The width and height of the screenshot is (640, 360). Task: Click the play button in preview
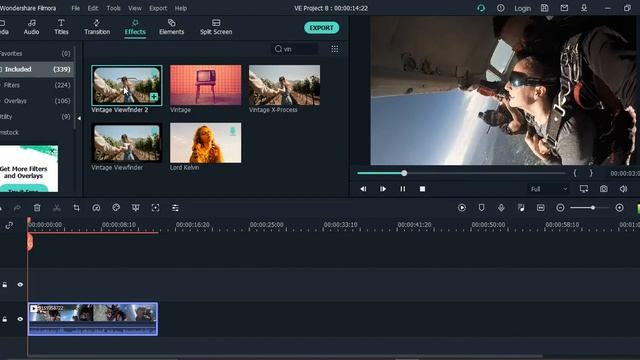click(x=383, y=189)
